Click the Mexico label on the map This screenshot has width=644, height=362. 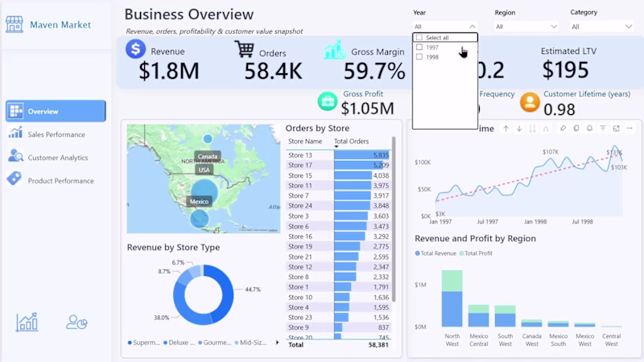tap(199, 202)
